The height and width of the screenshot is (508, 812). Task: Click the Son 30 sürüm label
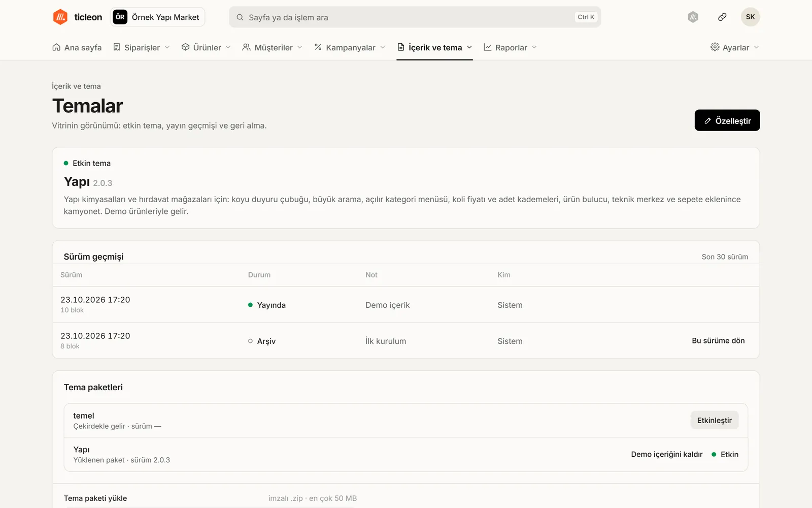[x=725, y=257]
